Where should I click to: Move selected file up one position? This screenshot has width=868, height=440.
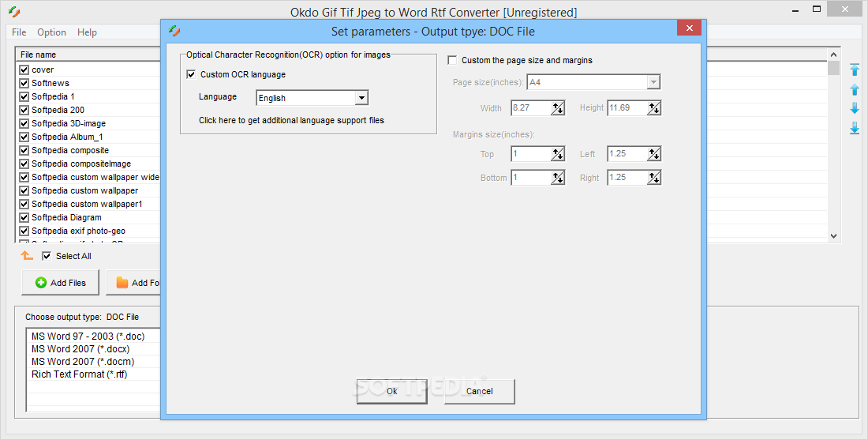[855, 89]
